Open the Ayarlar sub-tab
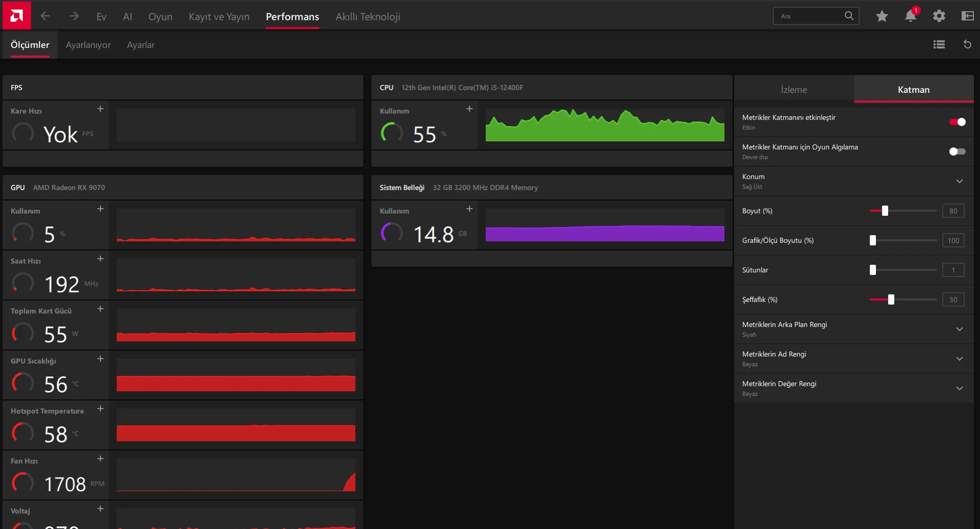980x529 pixels. [x=141, y=45]
